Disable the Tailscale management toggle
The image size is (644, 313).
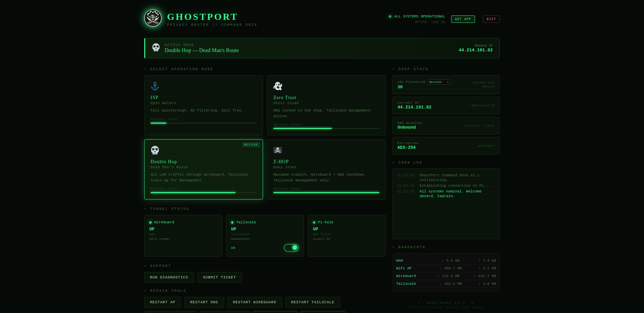point(291,248)
